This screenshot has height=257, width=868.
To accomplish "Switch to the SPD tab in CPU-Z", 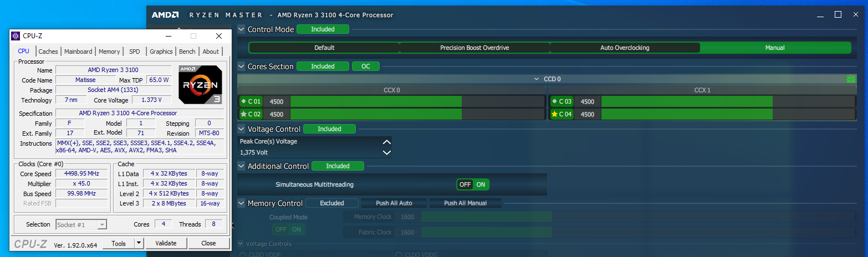I will coord(135,52).
